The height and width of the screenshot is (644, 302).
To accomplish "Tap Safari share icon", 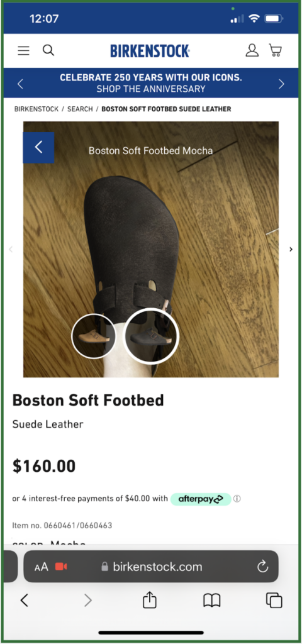I will [150, 600].
